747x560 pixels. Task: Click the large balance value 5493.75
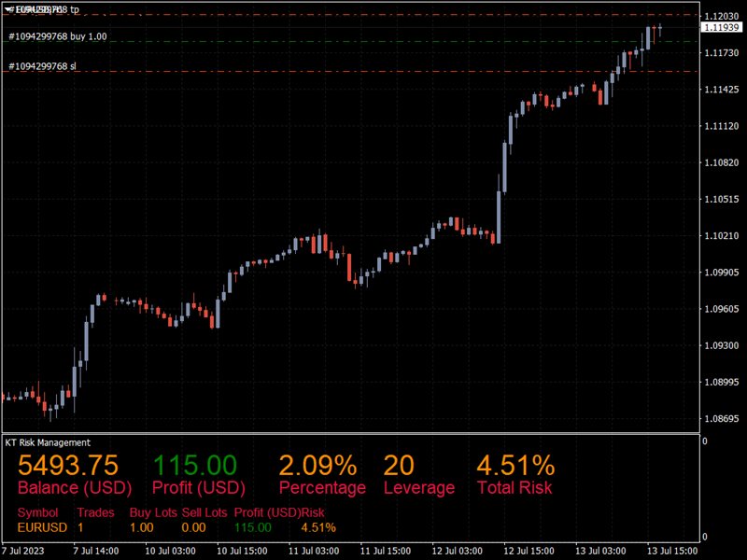[67, 465]
